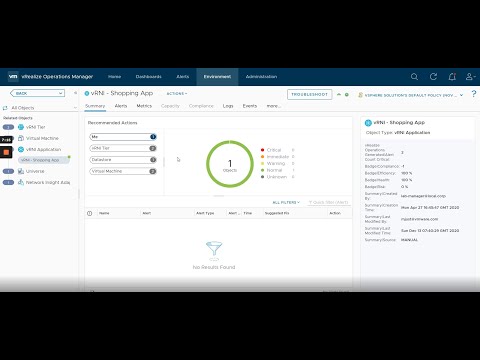Select the Datastore recommended actions filter
480x360 pixels.
coord(123,160)
